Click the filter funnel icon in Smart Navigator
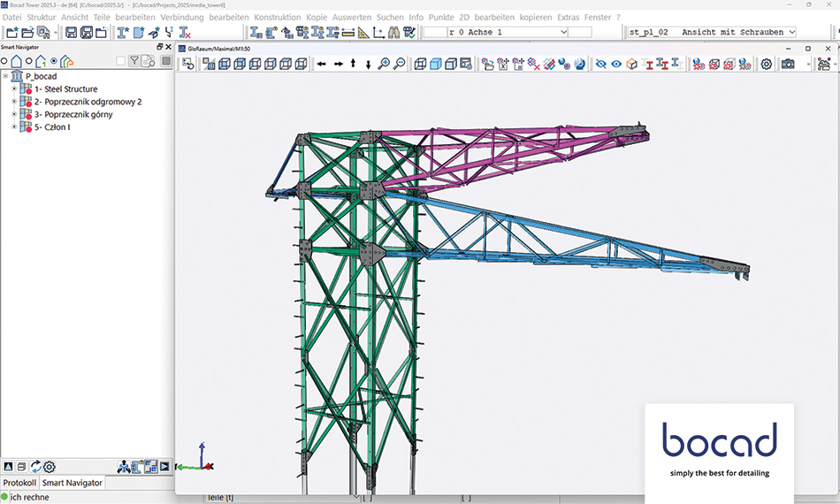The width and height of the screenshot is (840, 504). coord(134,61)
